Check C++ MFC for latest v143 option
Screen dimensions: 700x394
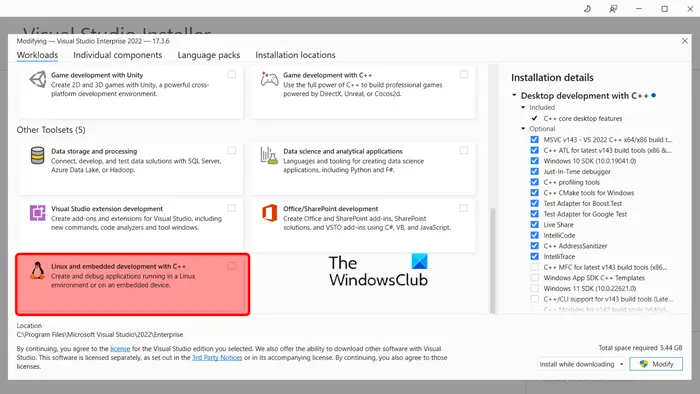(534, 267)
